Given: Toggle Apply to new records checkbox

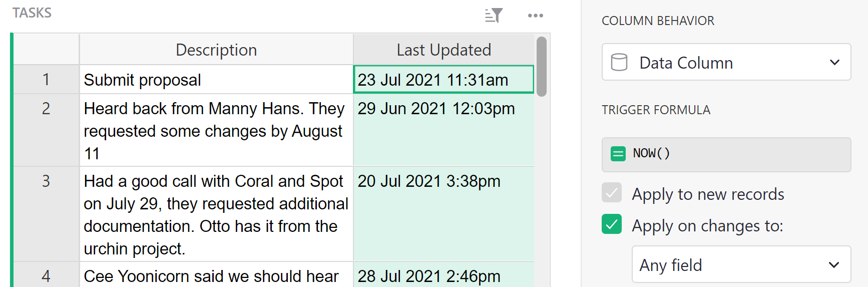Looking at the screenshot, I should pyautogui.click(x=612, y=193).
